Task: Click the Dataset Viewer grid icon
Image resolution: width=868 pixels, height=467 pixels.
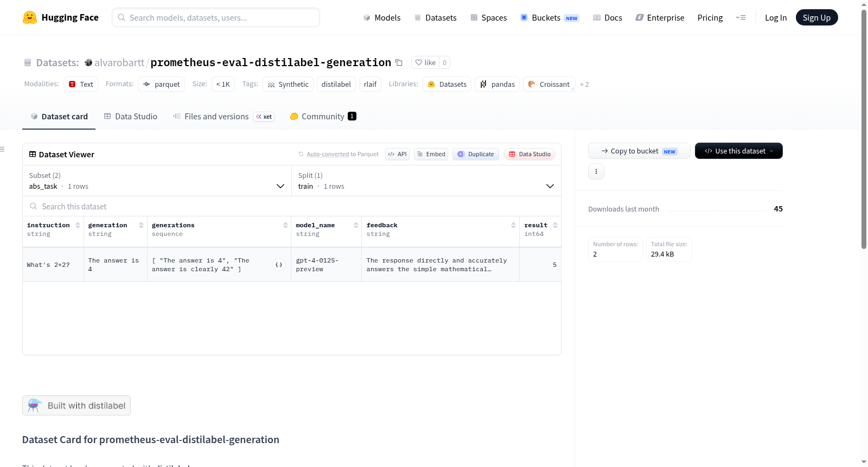Action: coord(33,154)
